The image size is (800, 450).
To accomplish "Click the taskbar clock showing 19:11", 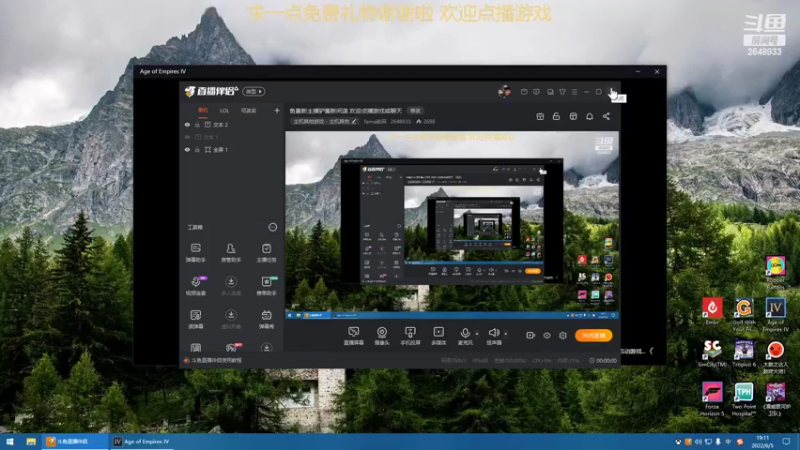I will point(763,442).
